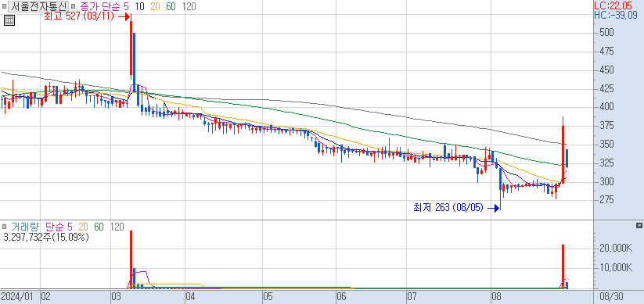Viewport: 644px width, 304px height.
Task: Click the 275 price axis label
Action: click(x=607, y=200)
